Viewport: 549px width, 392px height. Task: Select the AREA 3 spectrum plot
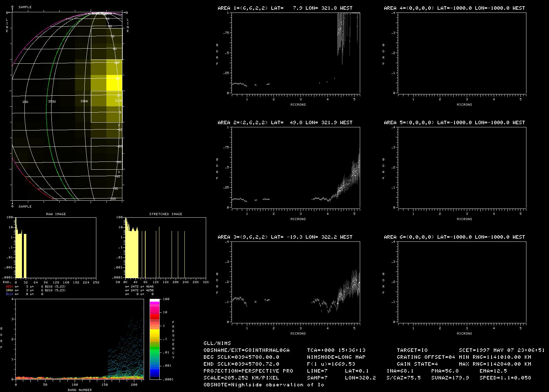(296, 282)
